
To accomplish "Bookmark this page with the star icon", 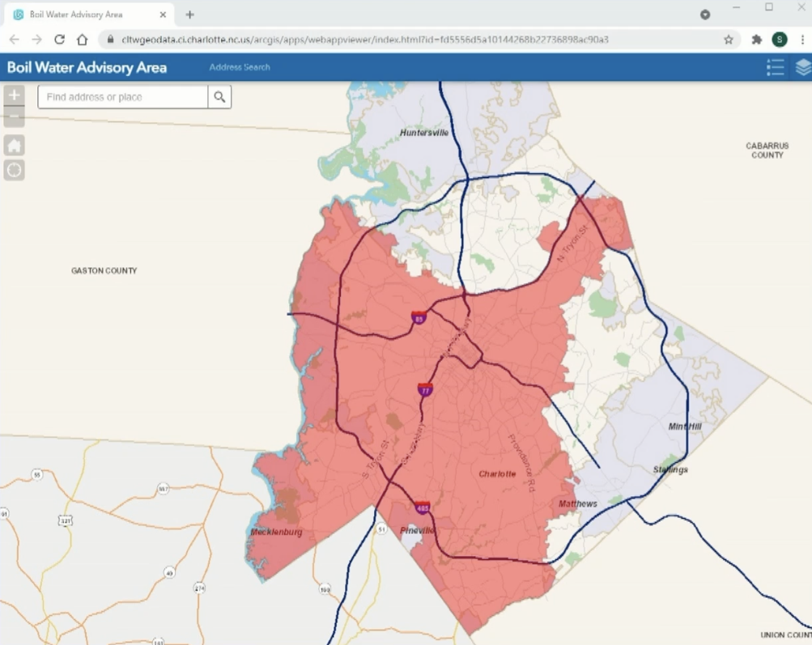I will click(x=729, y=40).
